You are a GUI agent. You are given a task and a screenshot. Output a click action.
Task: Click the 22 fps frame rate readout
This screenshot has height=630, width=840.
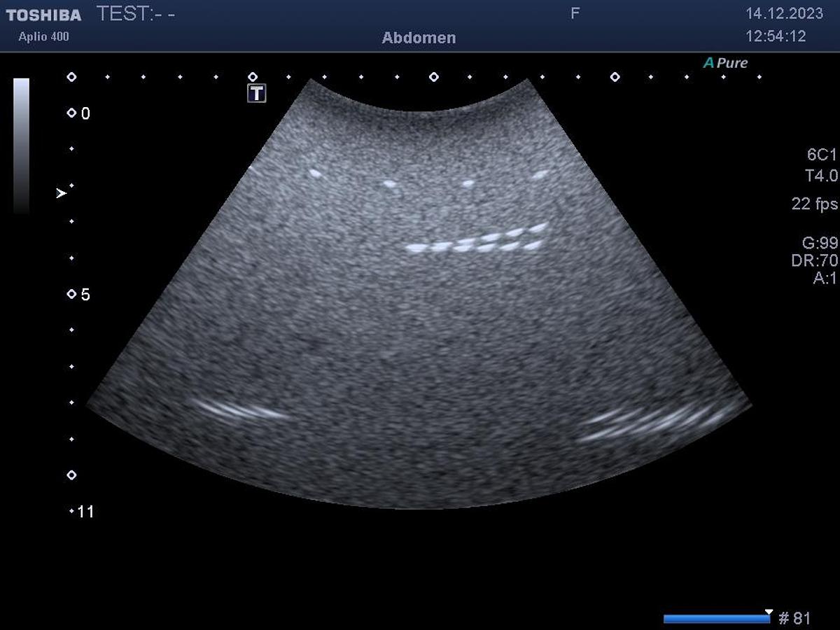pos(814,204)
